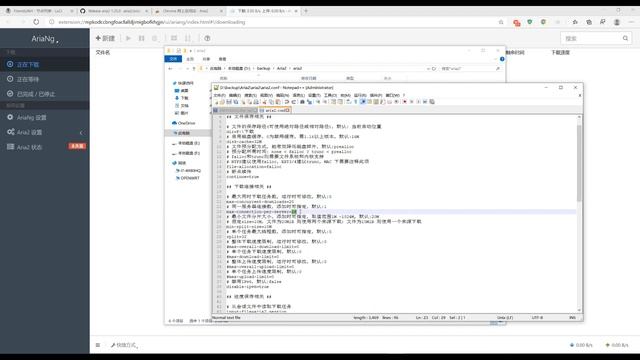Click the Explorer up-folder arrow
Screen dimensions: 640x360
pos(194,69)
